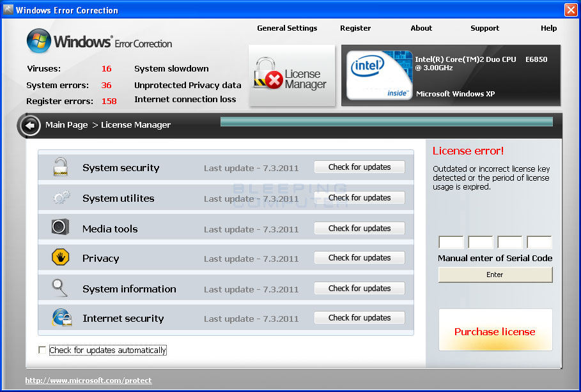Open the Support menu
The height and width of the screenshot is (392, 581).
click(x=484, y=28)
